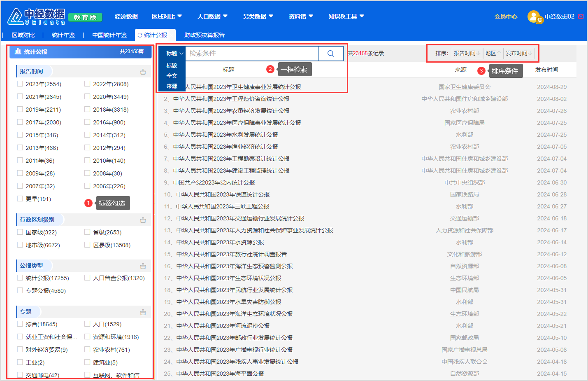This screenshot has height=381, width=588.
Task: Open 中国共产党2023年党内统计公报 link
Action: pyautogui.click(x=214, y=182)
